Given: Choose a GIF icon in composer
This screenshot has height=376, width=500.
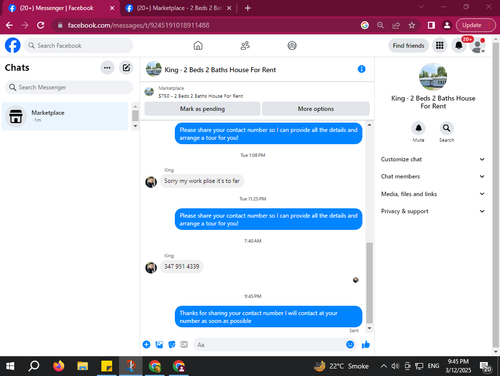Looking at the screenshot, I should 184,344.
